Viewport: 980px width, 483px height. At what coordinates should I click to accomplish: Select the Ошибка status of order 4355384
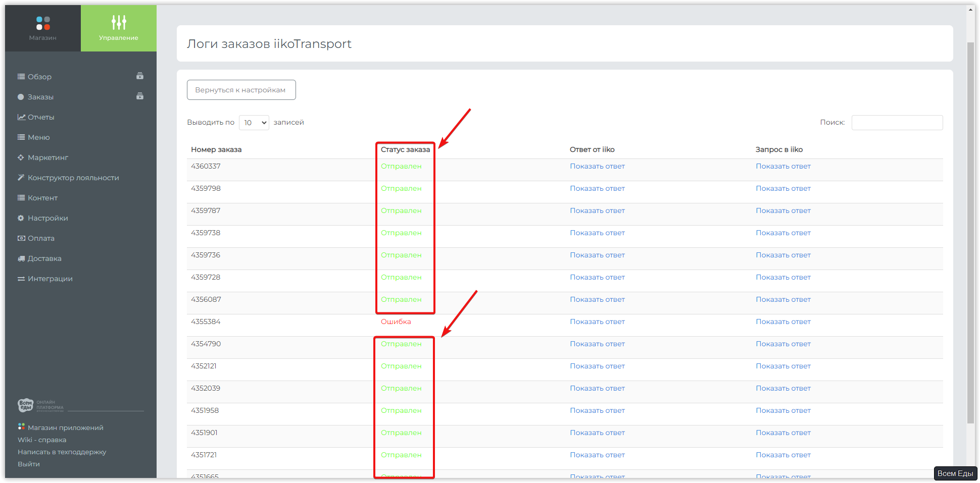[396, 321]
